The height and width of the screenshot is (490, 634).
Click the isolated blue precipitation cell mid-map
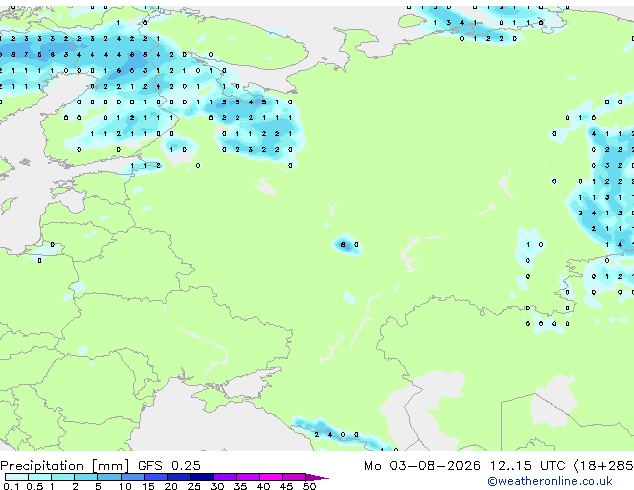[347, 245]
